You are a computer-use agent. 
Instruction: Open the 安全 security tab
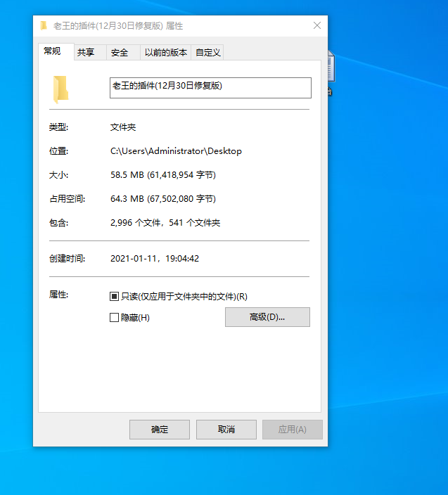(x=124, y=53)
